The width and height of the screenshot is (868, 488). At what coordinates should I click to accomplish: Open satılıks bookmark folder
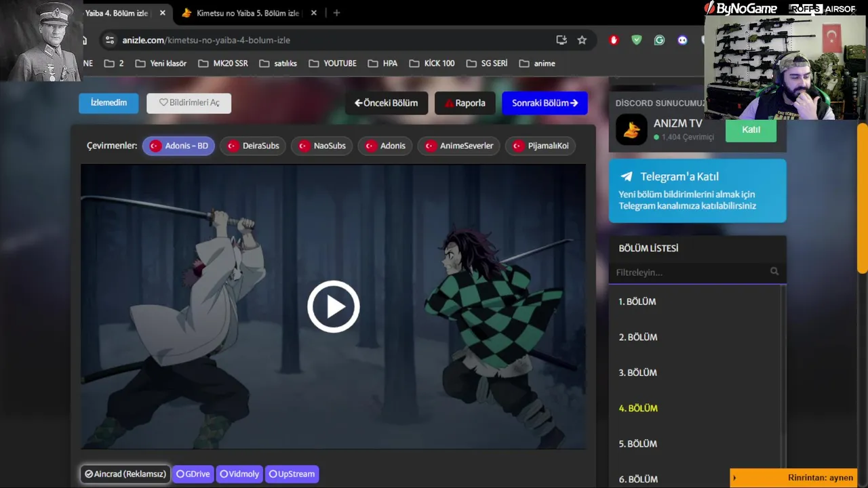(x=278, y=63)
